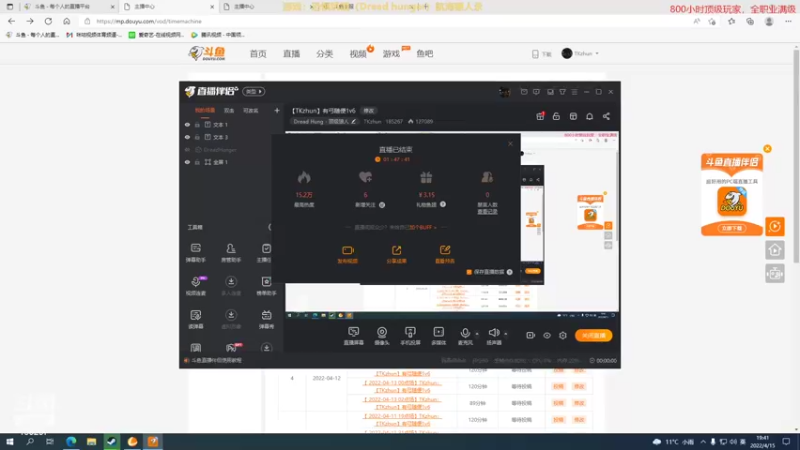
Task: Open the recording camera icon beside the eye
Action: pyautogui.click(x=530, y=335)
